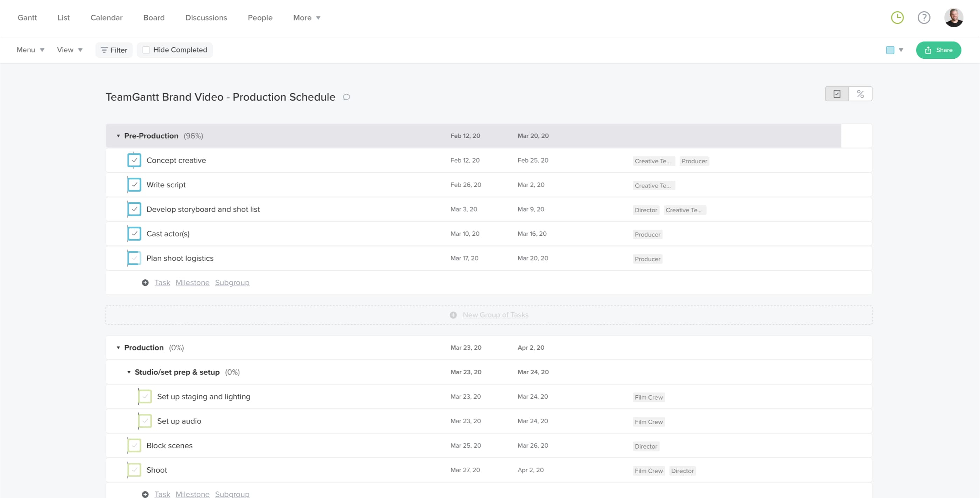Image resolution: width=980 pixels, height=498 pixels.
Task: Add a comment to the project title
Action: tap(346, 97)
